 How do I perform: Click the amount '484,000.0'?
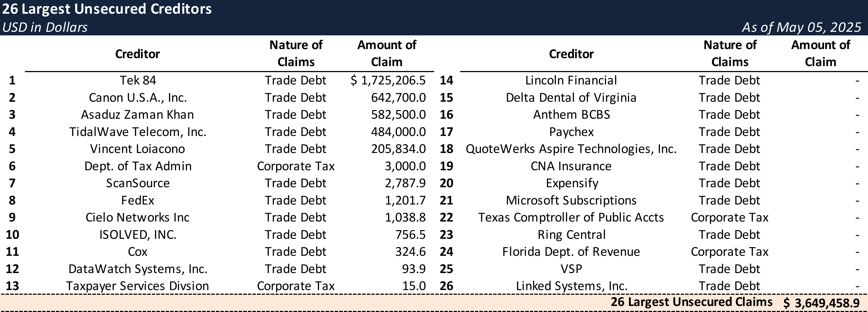coord(398,132)
